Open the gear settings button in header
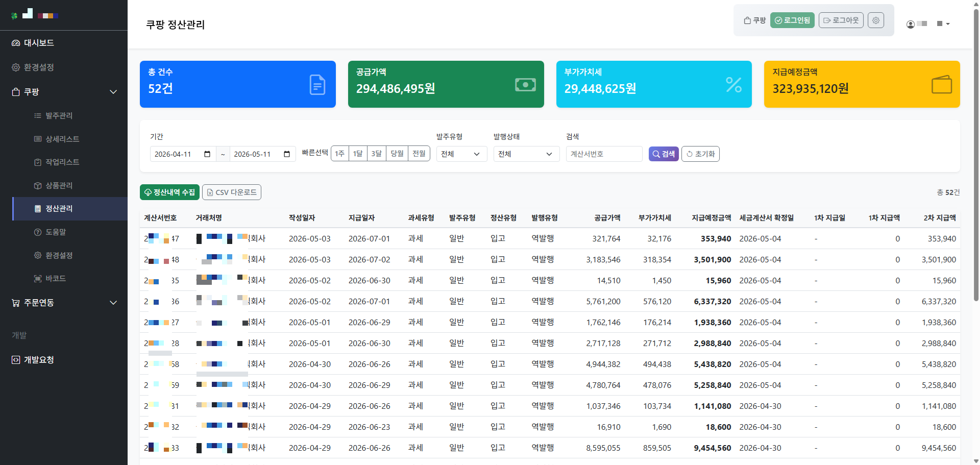This screenshot has height=465, width=980. point(876,20)
